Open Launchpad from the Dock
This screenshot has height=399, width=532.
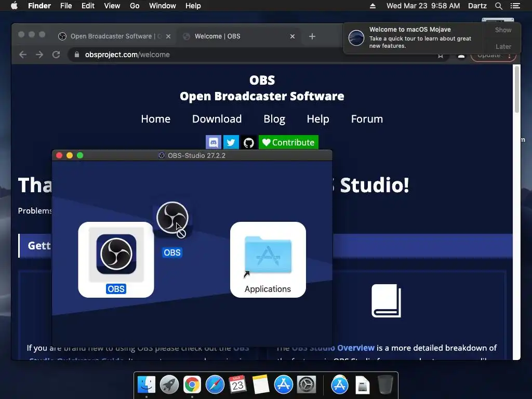point(169,385)
